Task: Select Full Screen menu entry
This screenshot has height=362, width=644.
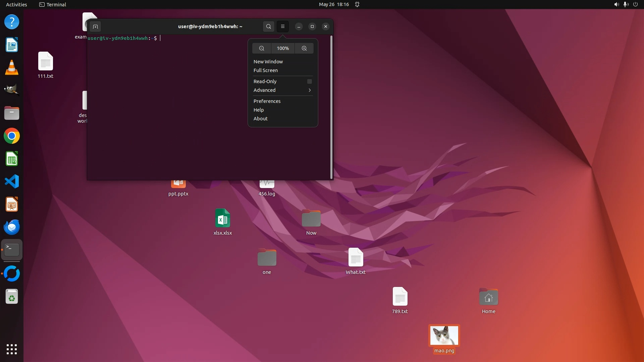Action: pos(266,70)
